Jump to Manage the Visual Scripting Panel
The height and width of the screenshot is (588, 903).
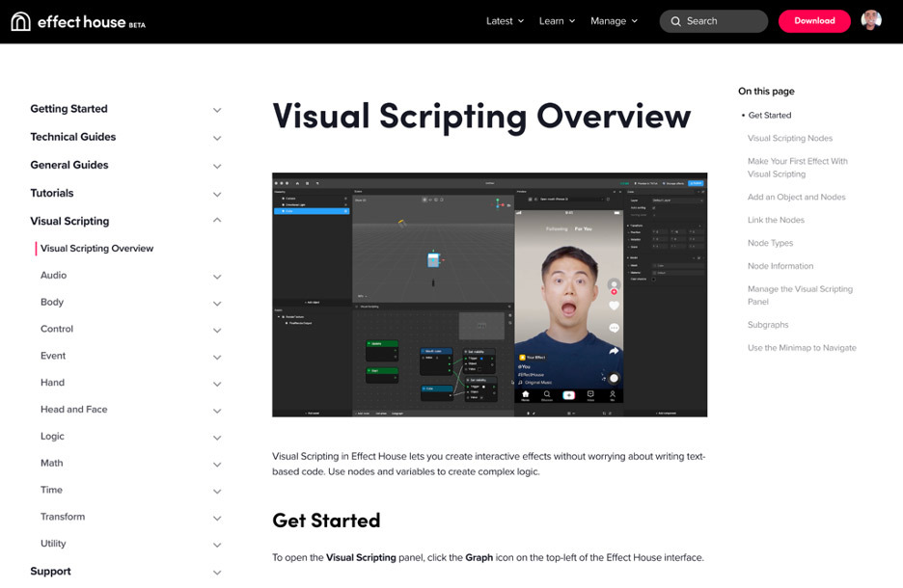(x=800, y=295)
